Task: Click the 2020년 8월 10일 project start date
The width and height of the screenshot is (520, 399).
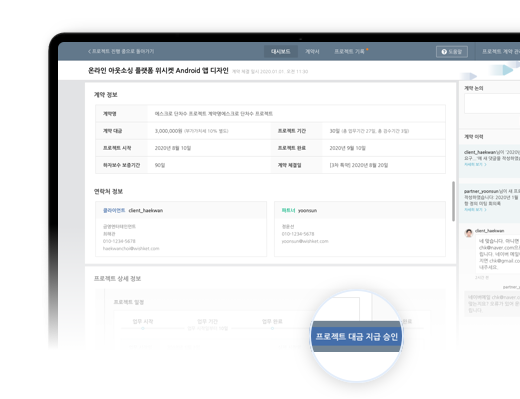Action: click(x=173, y=148)
